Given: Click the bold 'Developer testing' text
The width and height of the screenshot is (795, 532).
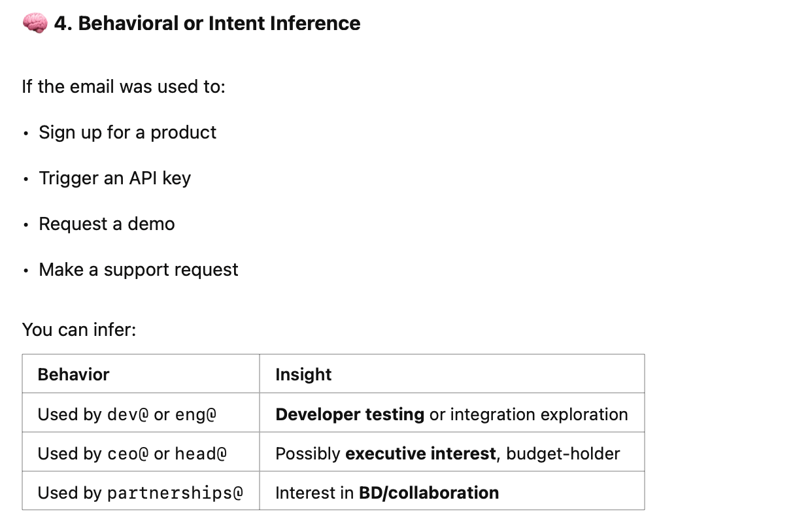Looking at the screenshot, I should click(350, 414).
